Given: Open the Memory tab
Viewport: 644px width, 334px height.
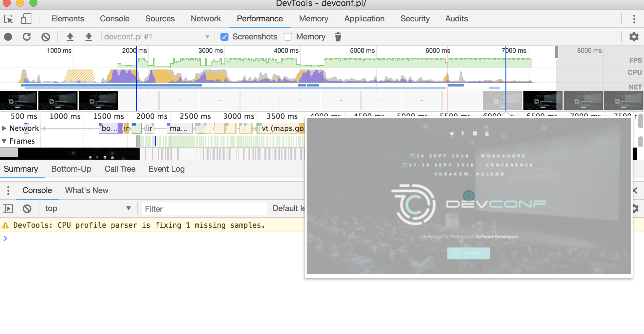Looking at the screenshot, I should 314,19.
